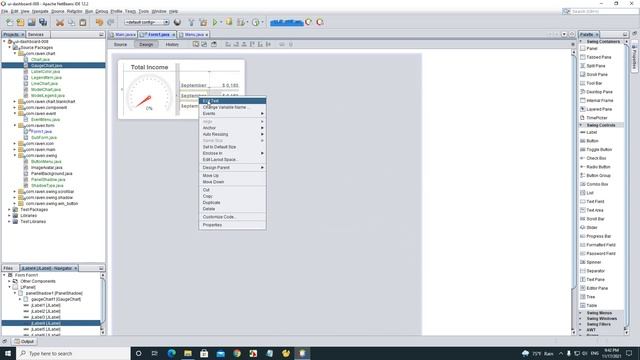The width and height of the screenshot is (640, 360).
Task: Open the Files tab in lower panel
Action: [8, 268]
